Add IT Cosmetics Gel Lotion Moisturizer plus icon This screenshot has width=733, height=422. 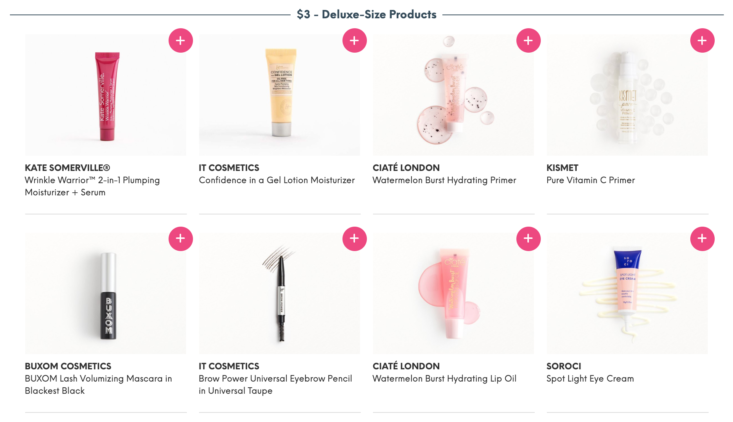(354, 41)
